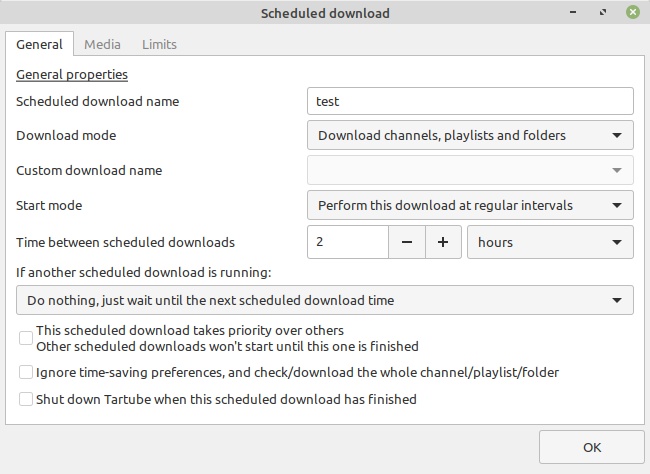The image size is (650, 474).
Task: Confirm settings with the OK button
Action: [592, 447]
